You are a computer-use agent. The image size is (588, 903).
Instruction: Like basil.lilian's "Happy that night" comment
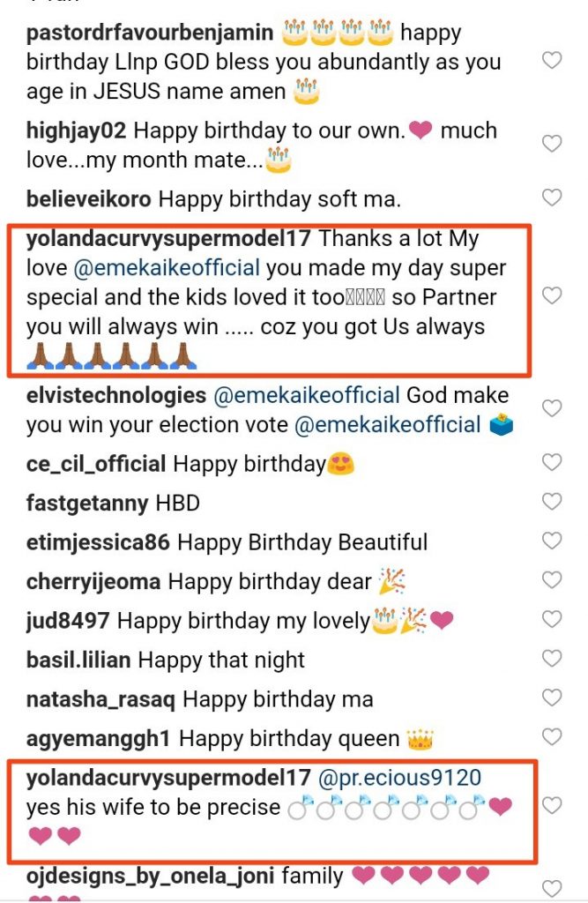click(x=552, y=659)
